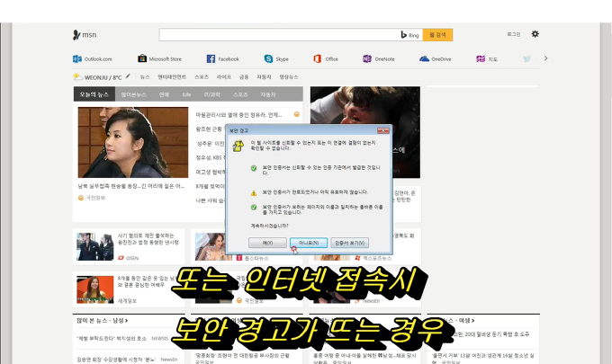612x364 pixels.
Task: Open the thumbnail beside the OSEN article
Action: coord(94,246)
